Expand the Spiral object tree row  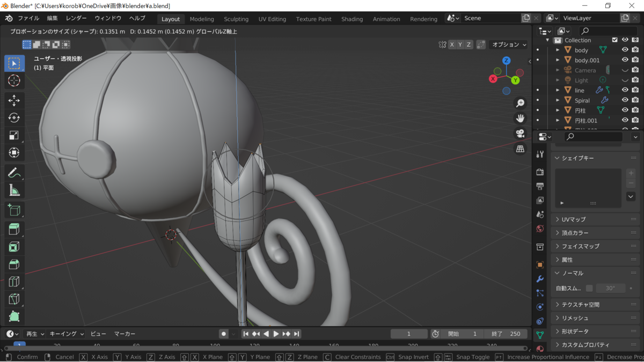(558, 100)
